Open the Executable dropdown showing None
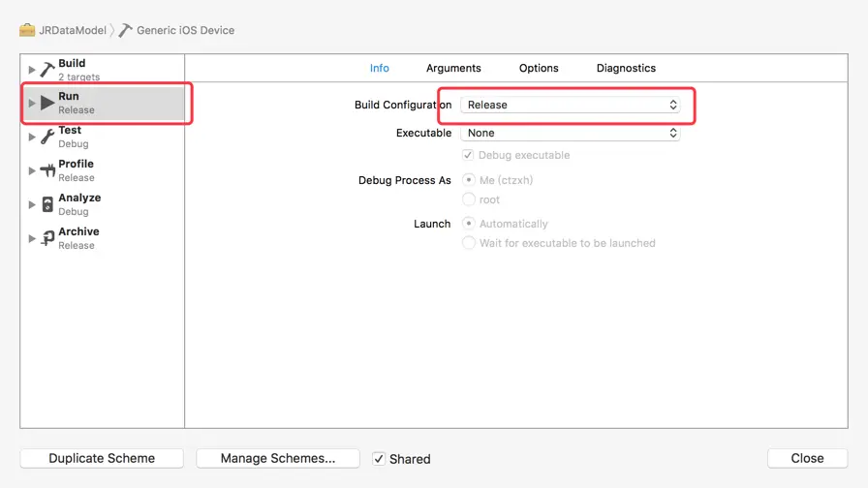The image size is (868, 488). point(571,133)
